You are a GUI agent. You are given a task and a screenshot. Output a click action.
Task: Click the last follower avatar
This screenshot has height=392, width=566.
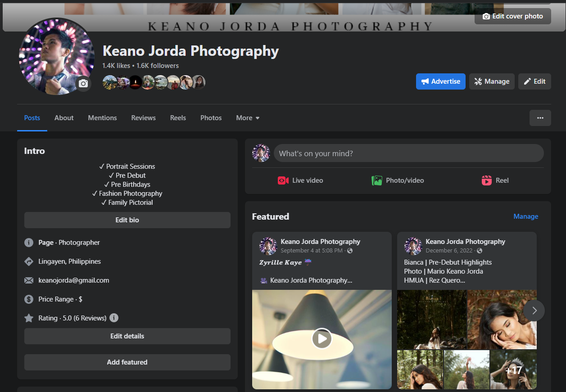click(199, 82)
